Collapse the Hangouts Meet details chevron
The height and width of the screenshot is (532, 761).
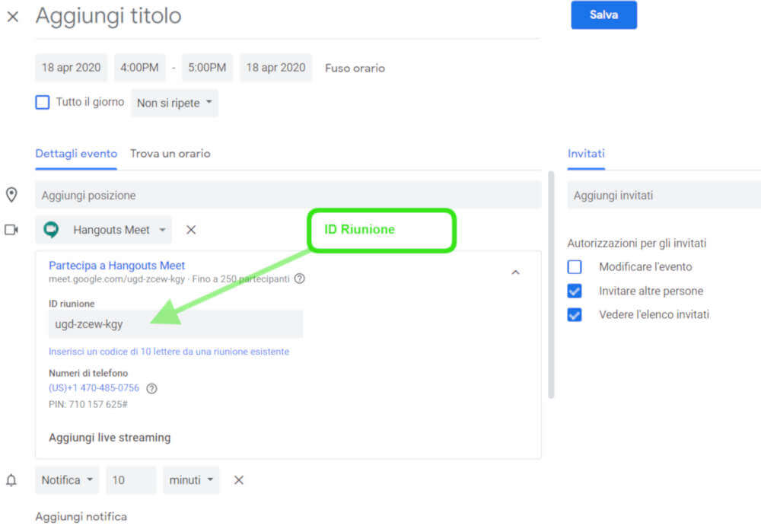(515, 272)
